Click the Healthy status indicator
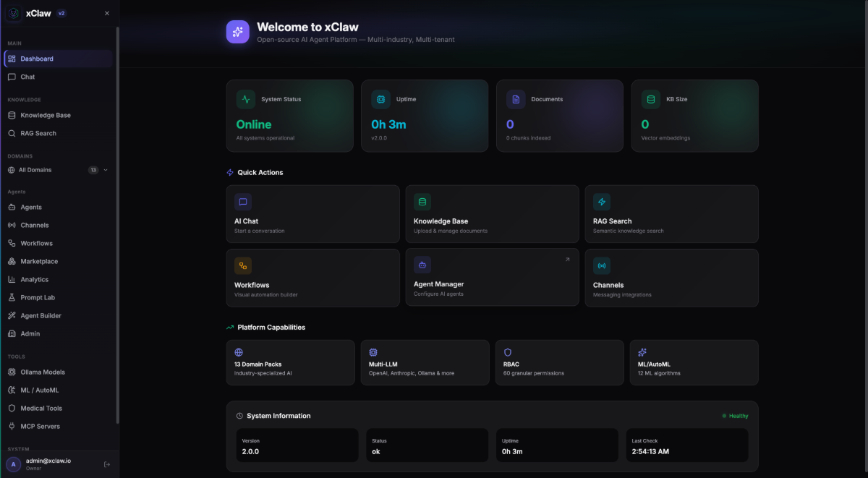Screen dimensions: 868x478 tap(735, 416)
